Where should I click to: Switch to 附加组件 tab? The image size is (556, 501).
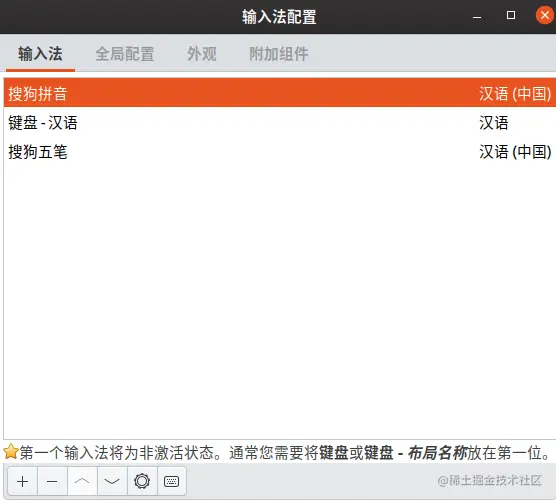tap(279, 54)
